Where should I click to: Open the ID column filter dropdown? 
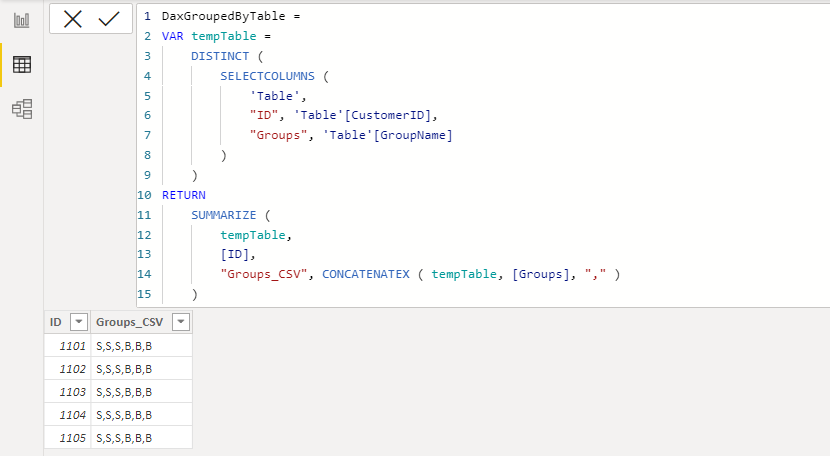pyautogui.click(x=79, y=321)
